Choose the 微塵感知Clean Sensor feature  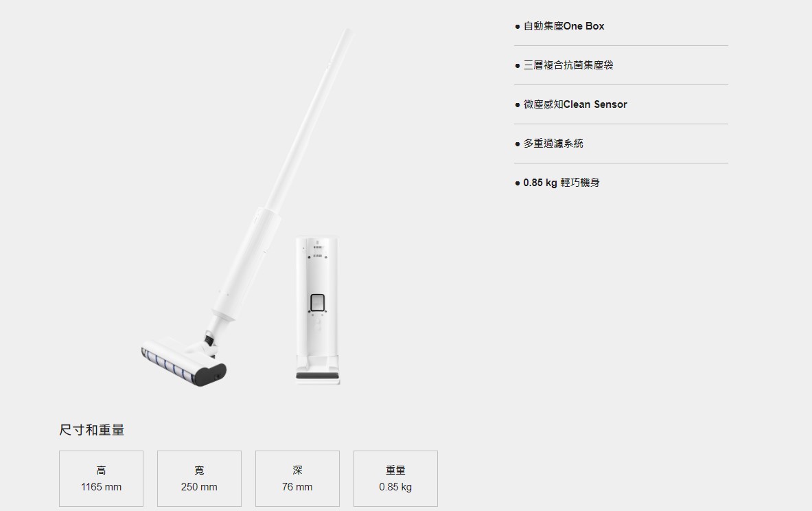575,104
